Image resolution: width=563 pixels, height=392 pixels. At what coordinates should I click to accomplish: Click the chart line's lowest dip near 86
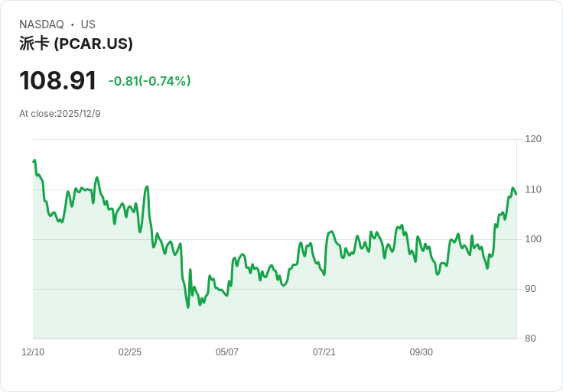[187, 307]
